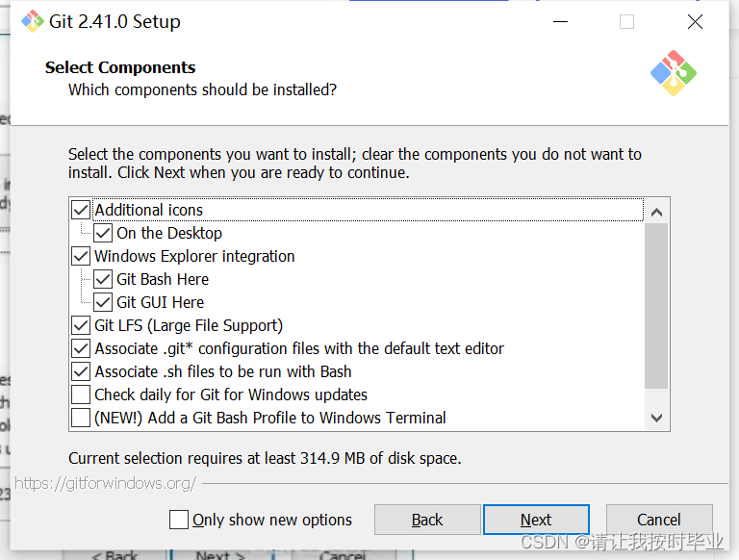739x560 pixels.
Task: Click the Select Components heading
Action: click(x=120, y=67)
